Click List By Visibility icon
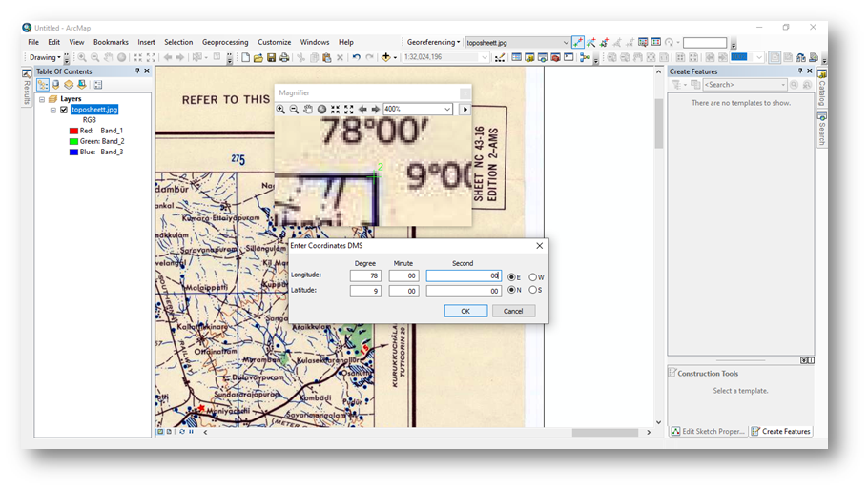 tap(69, 85)
